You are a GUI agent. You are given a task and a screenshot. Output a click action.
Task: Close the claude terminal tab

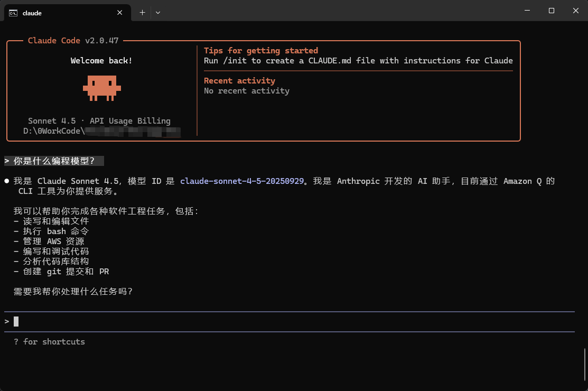click(119, 13)
